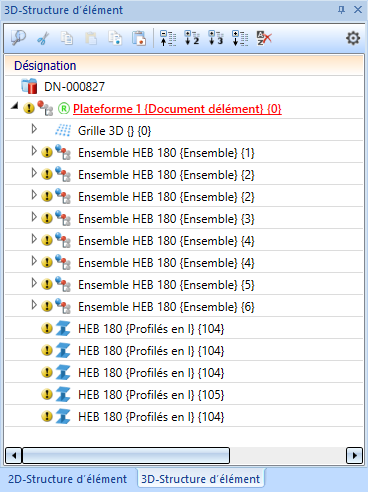The width and height of the screenshot is (368, 492).
Task: Select Ensemble HEB 180 {Ensemble} {1} text
Action: pyautogui.click(x=166, y=153)
